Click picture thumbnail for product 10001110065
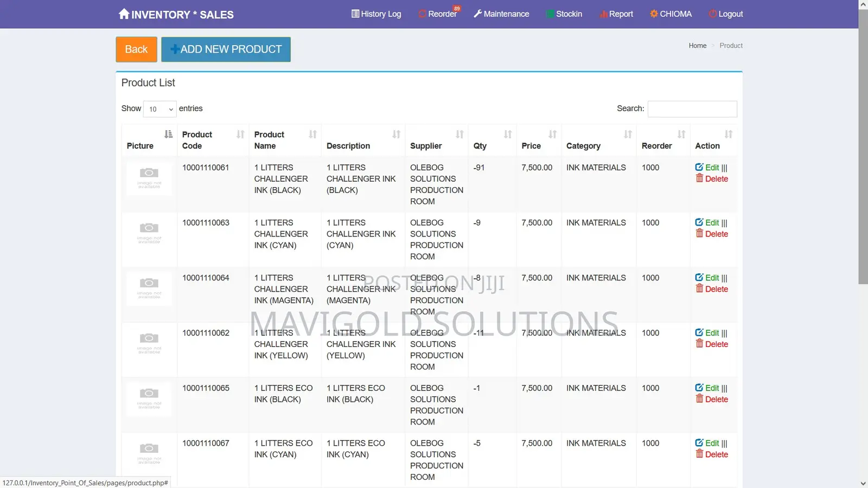This screenshot has width=868, height=488. coord(149,399)
